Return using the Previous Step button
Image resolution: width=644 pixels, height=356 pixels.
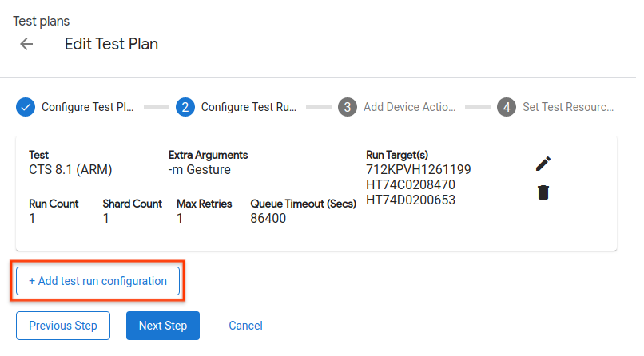point(63,326)
